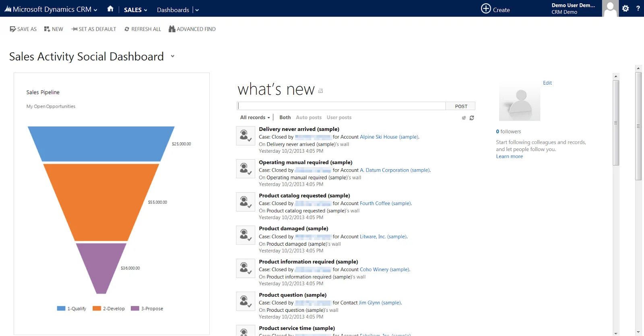Click case icon for Product question
Viewport: 644px width, 336px height.
tap(246, 301)
